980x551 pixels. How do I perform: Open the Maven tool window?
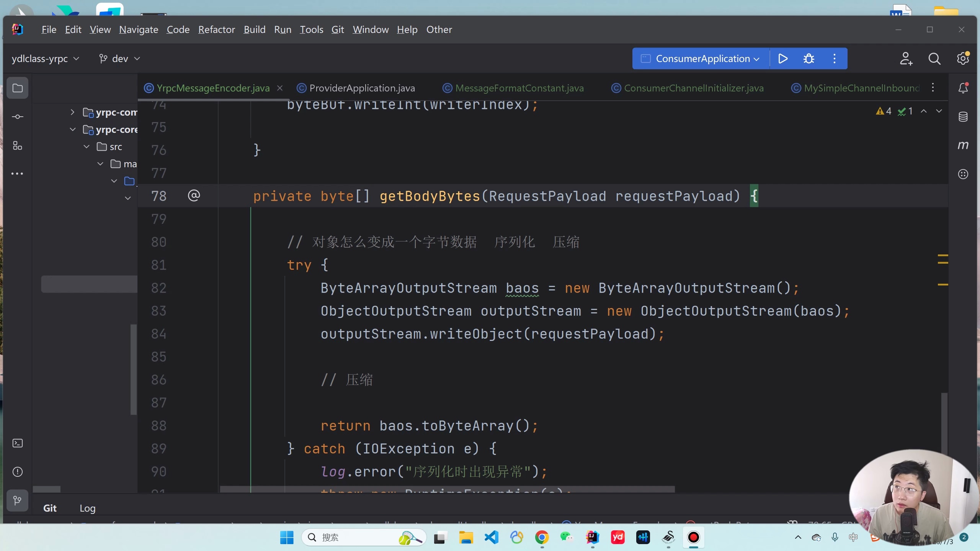[x=963, y=145]
